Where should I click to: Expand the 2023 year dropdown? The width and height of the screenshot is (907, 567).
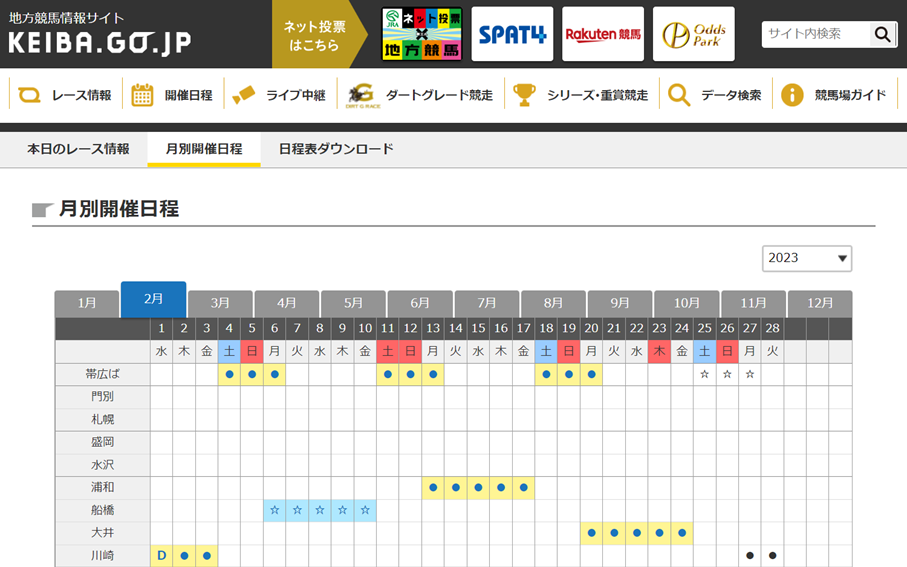[806, 258]
